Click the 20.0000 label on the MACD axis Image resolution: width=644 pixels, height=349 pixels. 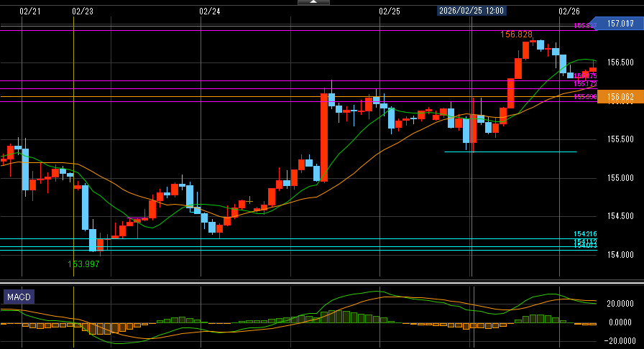coord(620,303)
